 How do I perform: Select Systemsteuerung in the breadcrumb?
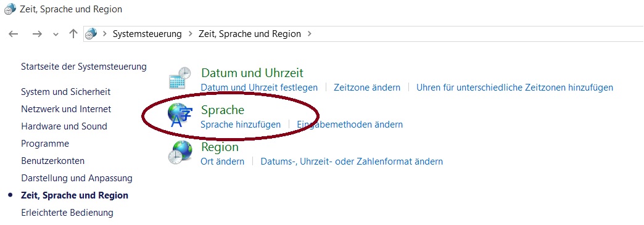(x=147, y=34)
